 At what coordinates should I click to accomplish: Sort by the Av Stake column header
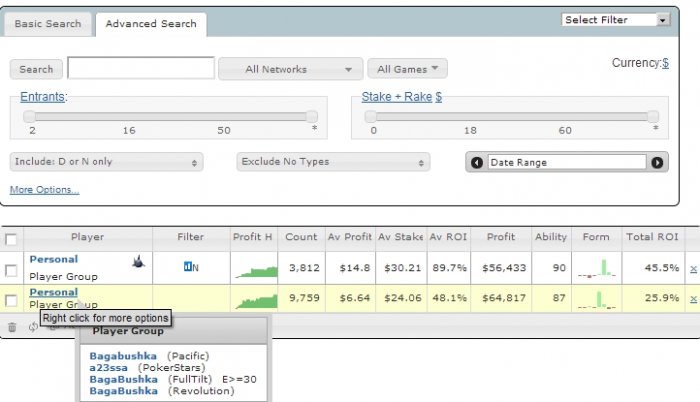coord(400,237)
